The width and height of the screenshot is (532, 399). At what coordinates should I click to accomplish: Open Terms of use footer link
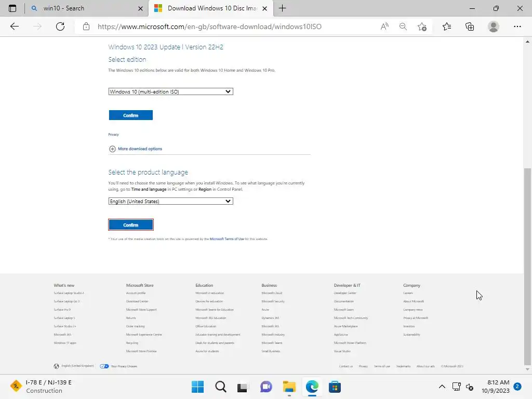[382, 366]
